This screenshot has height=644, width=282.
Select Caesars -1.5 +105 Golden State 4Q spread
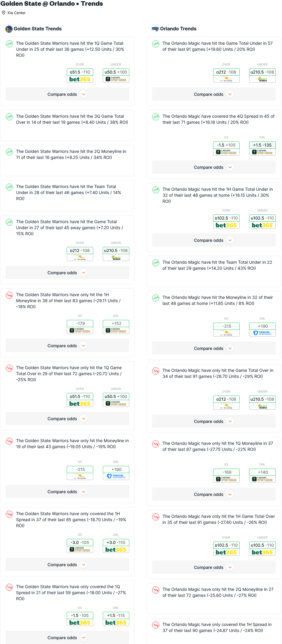pos(226,148)
